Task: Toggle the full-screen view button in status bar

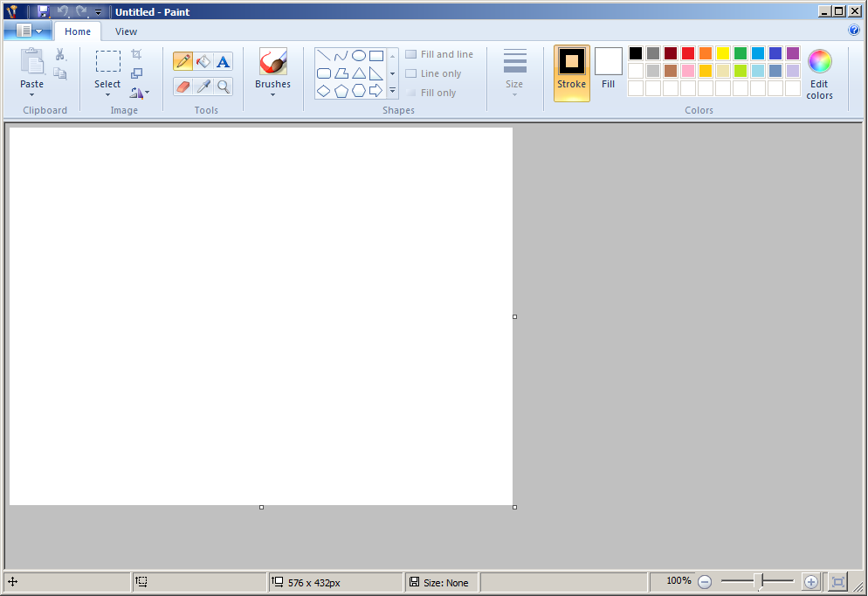Action: tap(837, 582)
